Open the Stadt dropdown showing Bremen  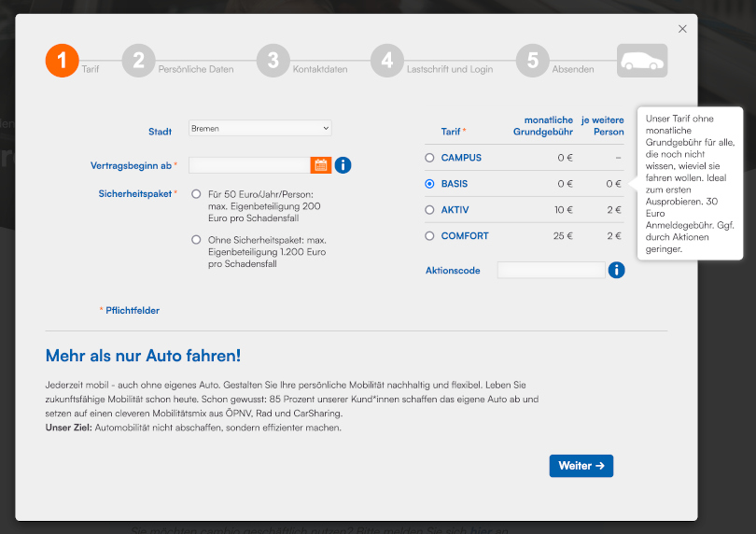(259, 128)
